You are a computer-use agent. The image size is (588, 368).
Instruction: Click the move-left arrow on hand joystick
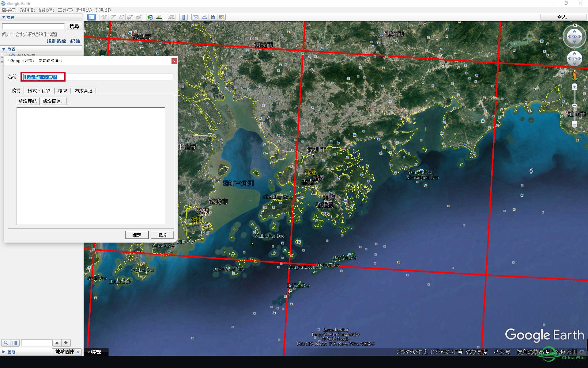569,59
